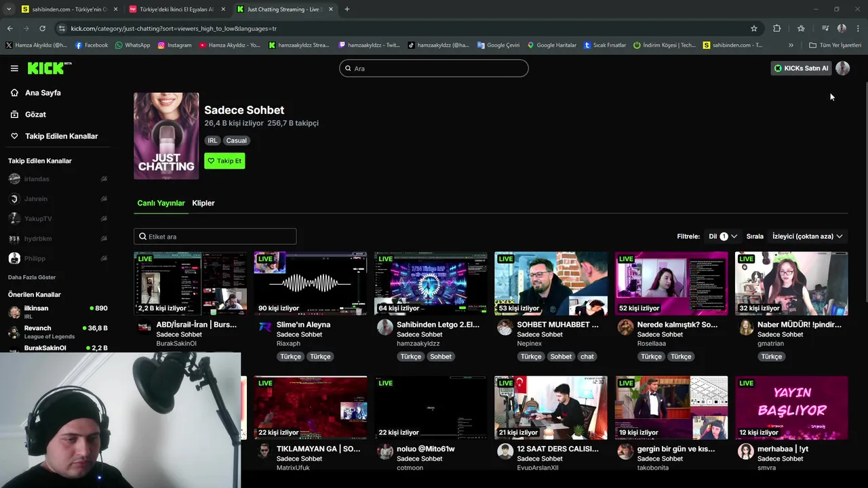Open the YAYIN BAŞLIYOR stream thumbnail

[x=791, y=408]
